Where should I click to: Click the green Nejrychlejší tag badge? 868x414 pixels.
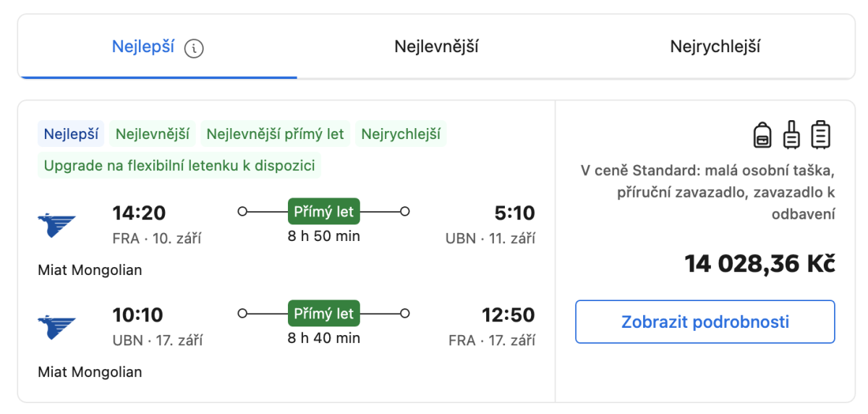tap(401, 134)
